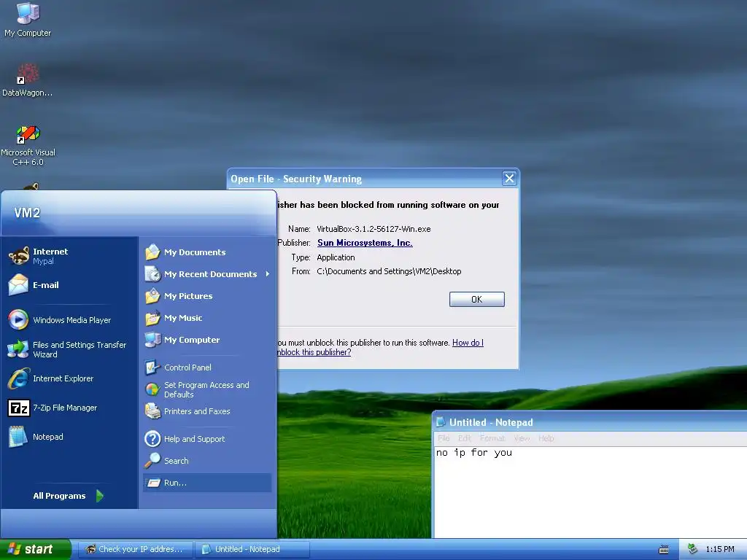
Task: Click the My Computer icon in the Start menu
Action: (152, 340)
